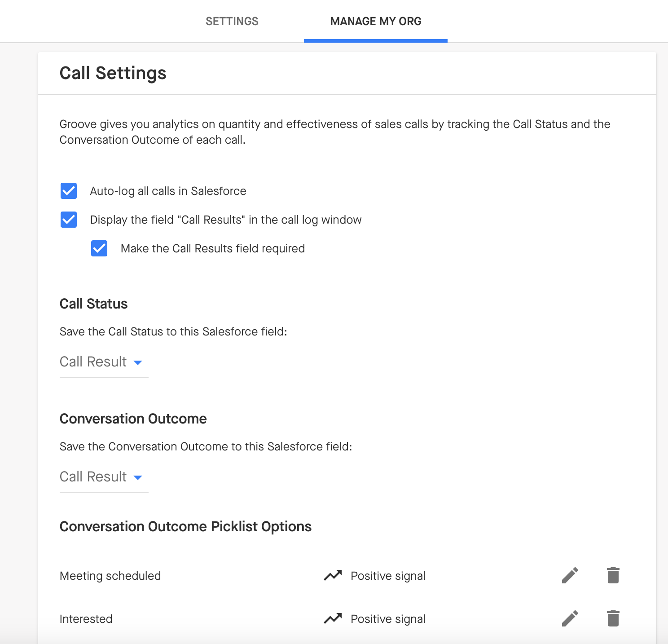Click the Meeting scheduled option label
The height and width of the screenshot is (644, 668).
(110, 576)
